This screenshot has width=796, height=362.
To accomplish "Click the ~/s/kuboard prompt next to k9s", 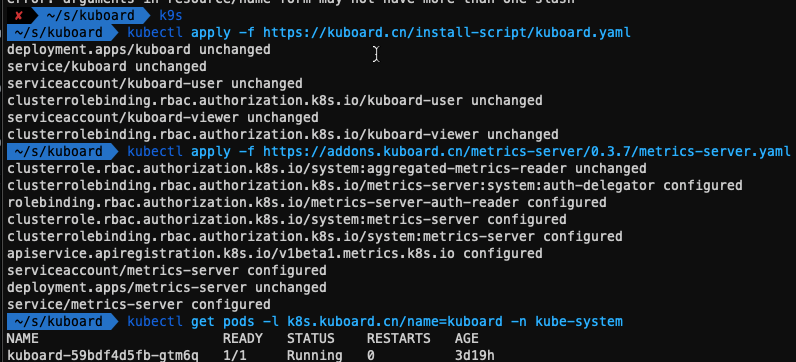I will click(x=91, y=16).
